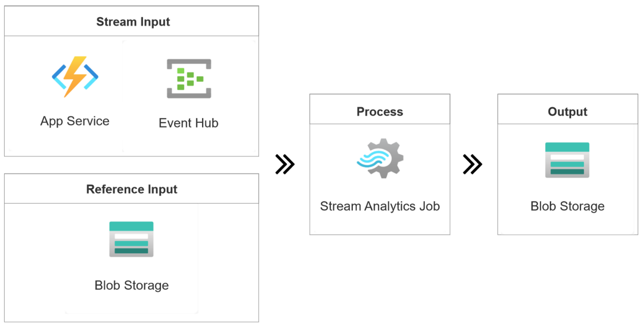Screen dimensions: 644x328
Task: Select the Event Hub icon
Action: click(x=189, y=78)
